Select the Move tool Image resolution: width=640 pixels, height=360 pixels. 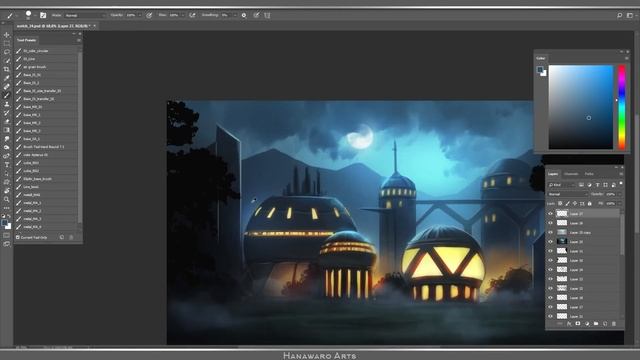pos(7,35)
